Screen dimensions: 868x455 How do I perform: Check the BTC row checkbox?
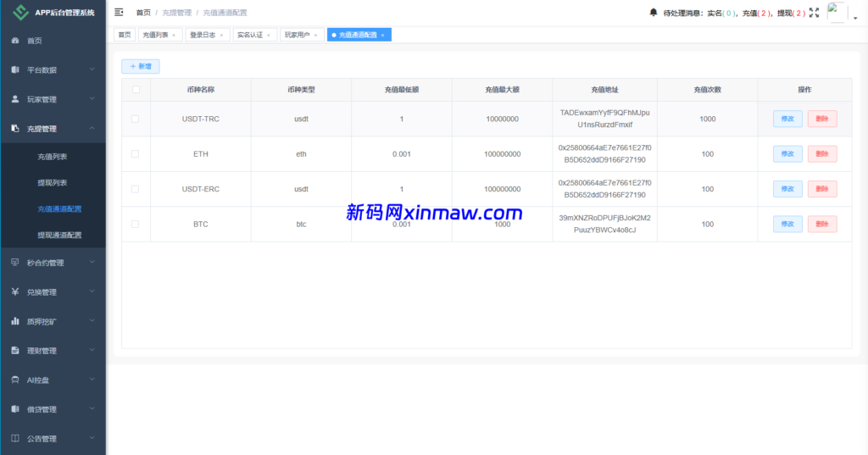135,225
